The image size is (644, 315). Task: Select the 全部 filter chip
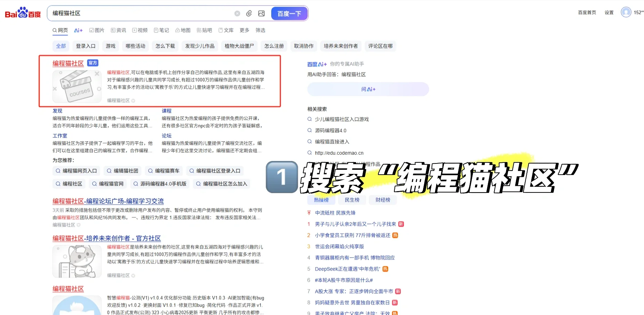pyautogui.click(x=61, y=46)
